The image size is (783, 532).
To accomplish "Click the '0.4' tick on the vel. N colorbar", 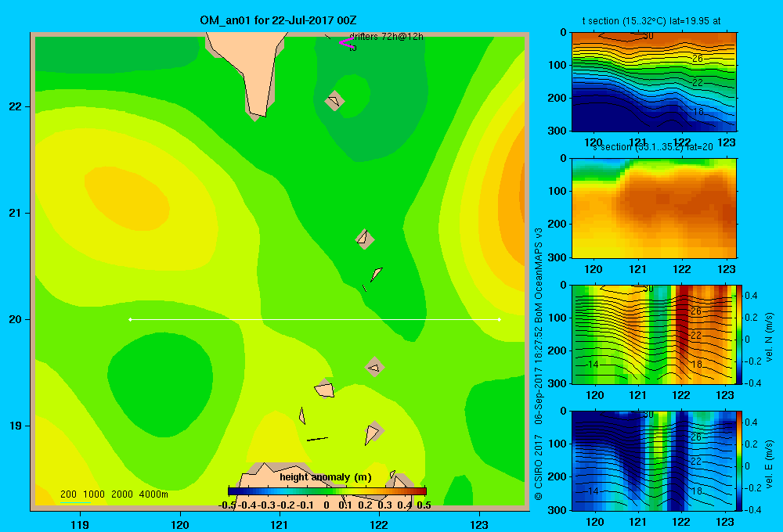I will 751,296.
